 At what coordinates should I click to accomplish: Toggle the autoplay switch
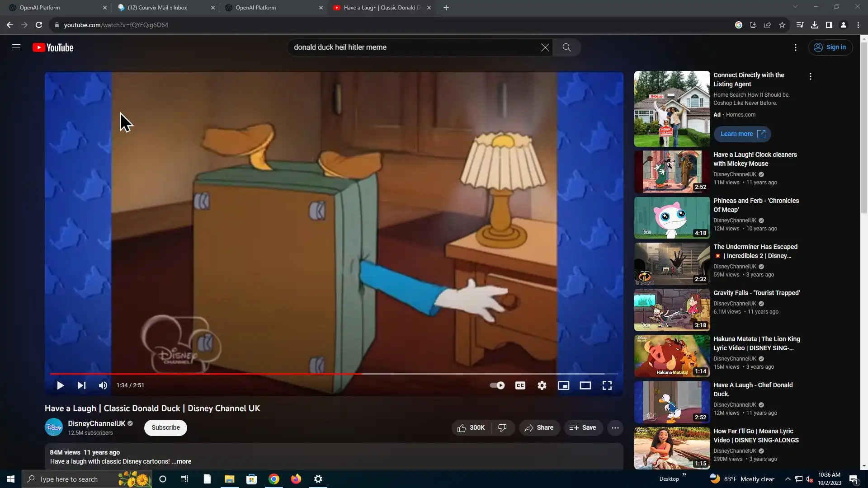click(497, 385)
